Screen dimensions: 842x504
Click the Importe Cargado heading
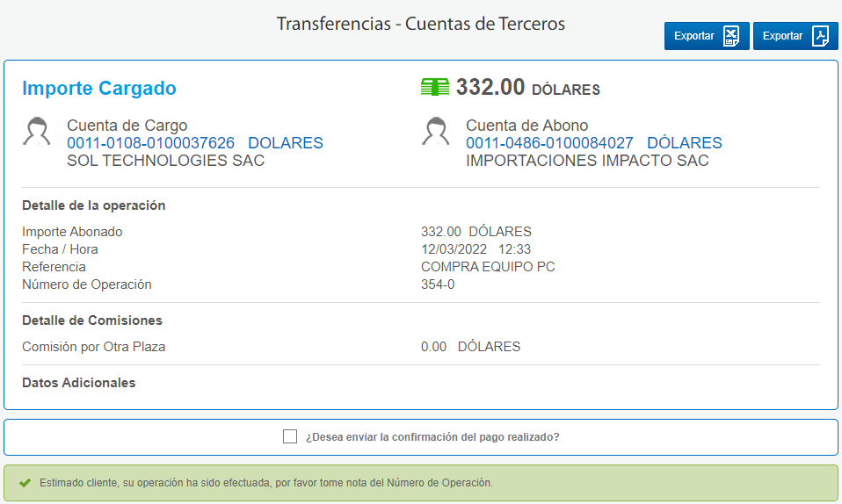point(99,89)
